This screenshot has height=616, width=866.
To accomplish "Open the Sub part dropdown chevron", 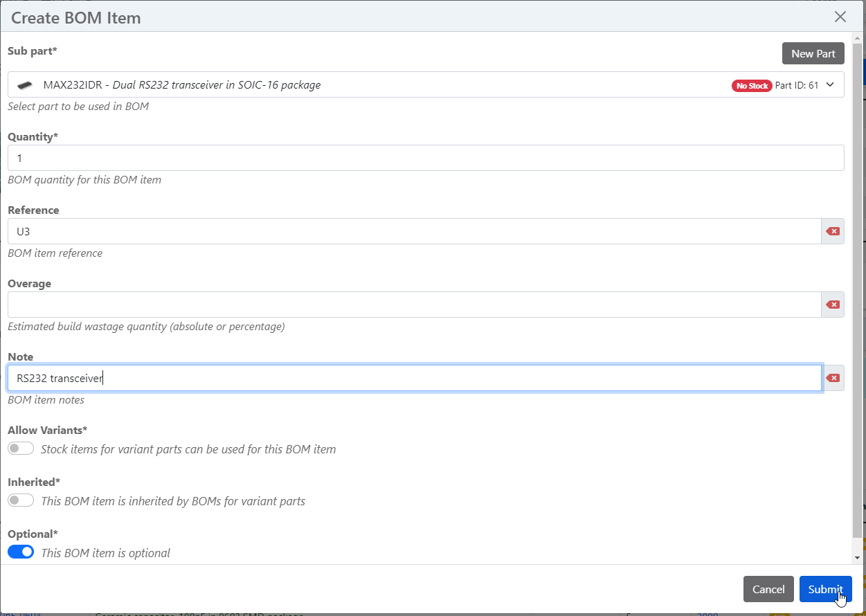I will (x=831, y=85).
